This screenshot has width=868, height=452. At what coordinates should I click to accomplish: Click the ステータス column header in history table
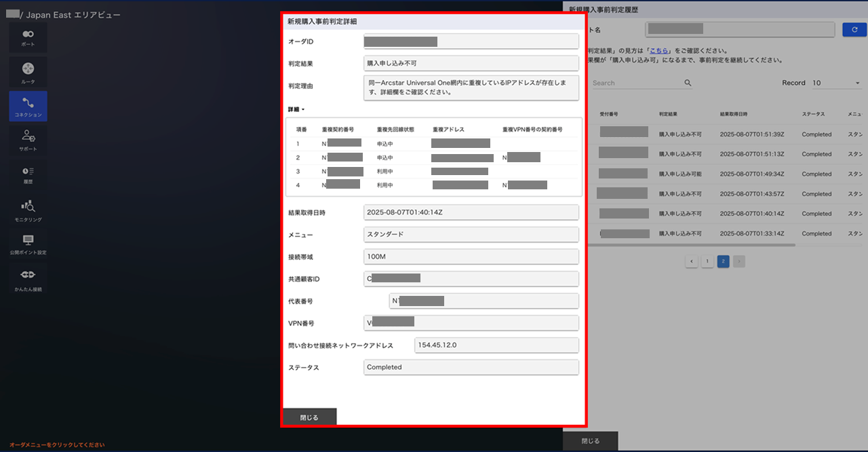814,114
